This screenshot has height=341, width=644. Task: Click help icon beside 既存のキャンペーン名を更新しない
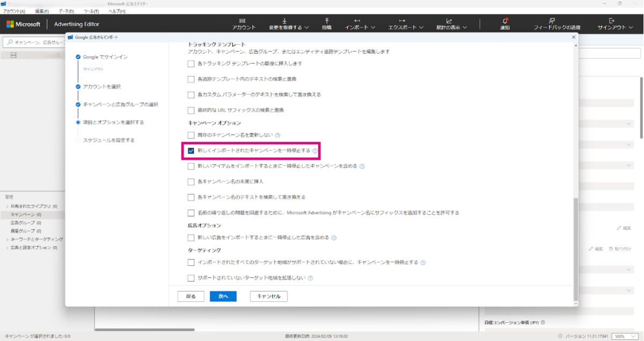[278, 135]
